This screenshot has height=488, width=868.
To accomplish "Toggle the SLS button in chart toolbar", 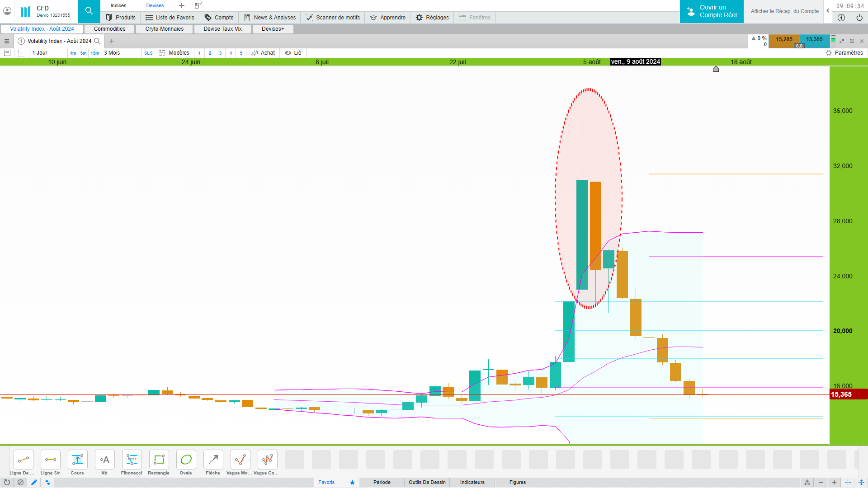I will pos(148,53).
